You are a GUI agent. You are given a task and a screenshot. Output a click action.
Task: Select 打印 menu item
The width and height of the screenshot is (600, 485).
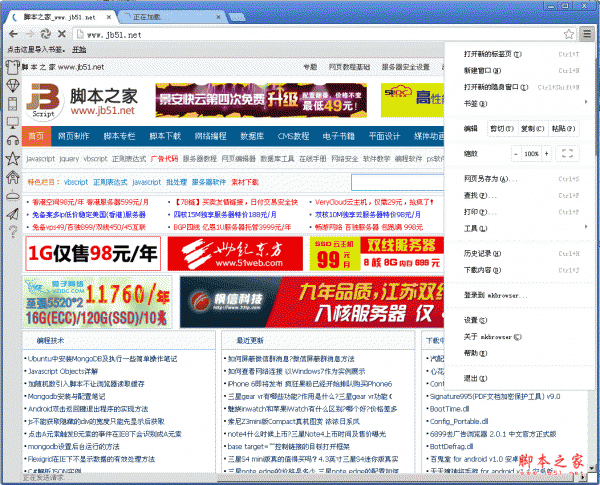tap(520, 212)
